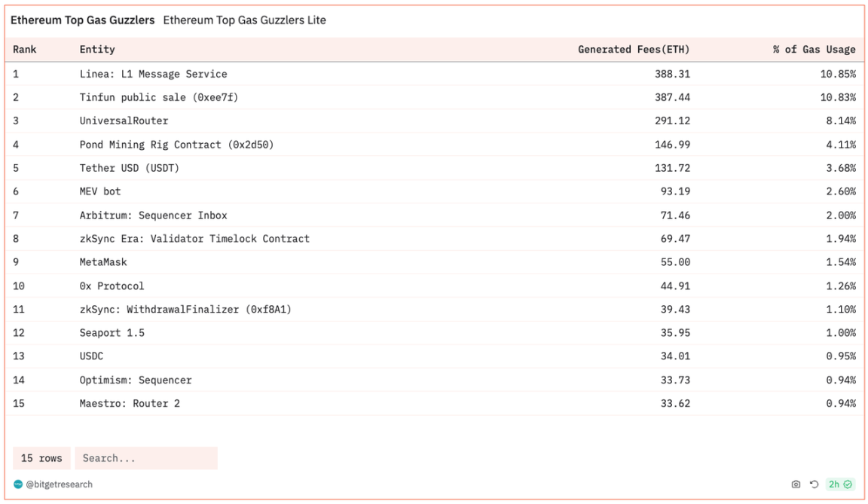Click the MetaMask entity cell
This screenshot has height=504, width=868.
coord(103,262)
